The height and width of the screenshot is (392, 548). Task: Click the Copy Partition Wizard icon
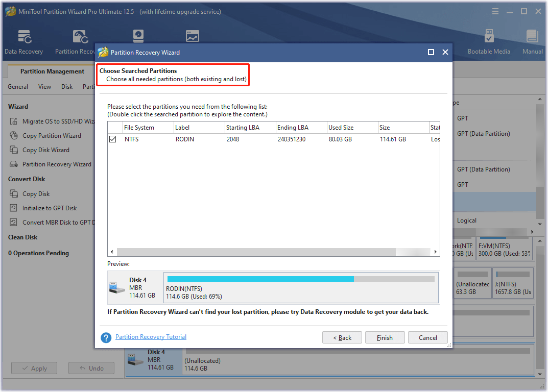coord(14,136)
